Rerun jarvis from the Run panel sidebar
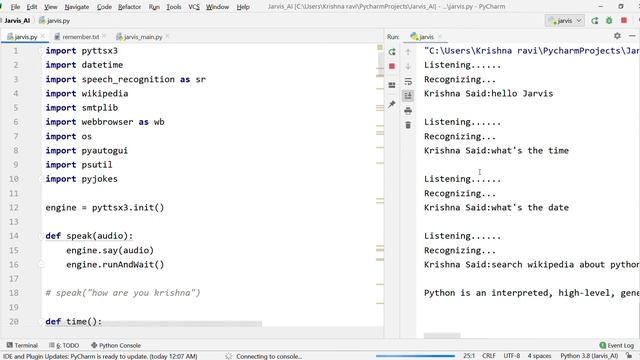 (392, 52)
